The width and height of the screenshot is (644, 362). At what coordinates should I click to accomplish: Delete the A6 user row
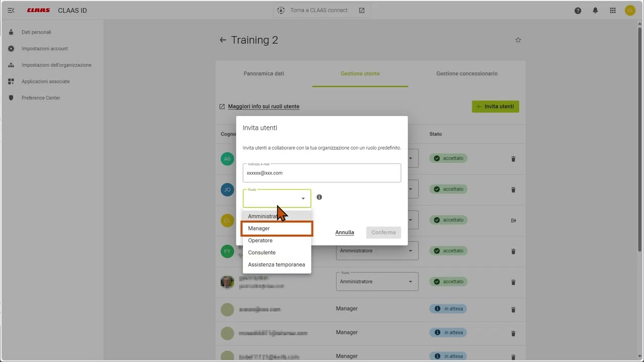point(513,159)
